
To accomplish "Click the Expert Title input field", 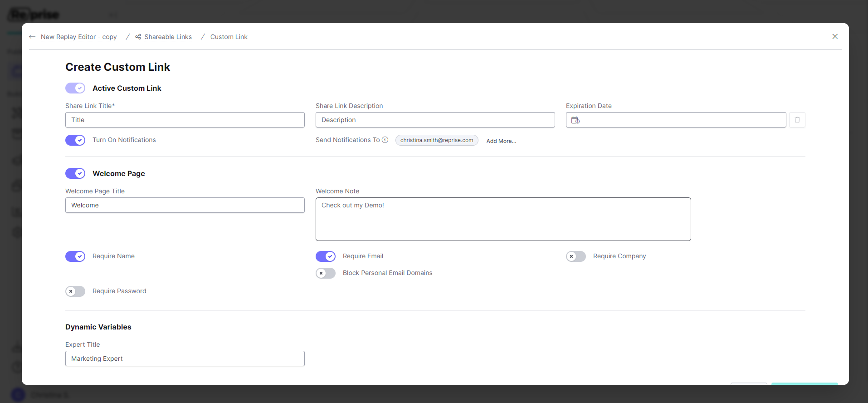I will coord(185,359).
